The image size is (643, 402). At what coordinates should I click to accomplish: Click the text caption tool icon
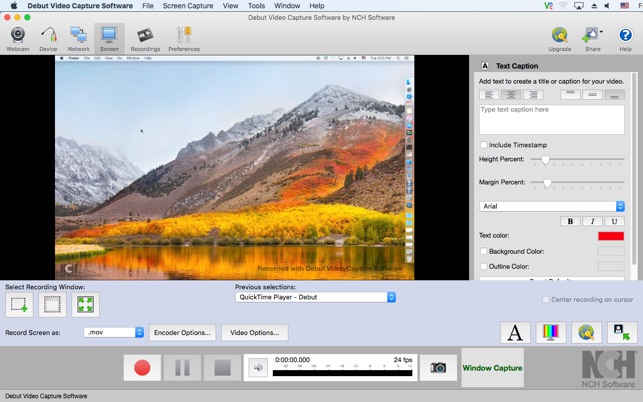coord(515,333)
